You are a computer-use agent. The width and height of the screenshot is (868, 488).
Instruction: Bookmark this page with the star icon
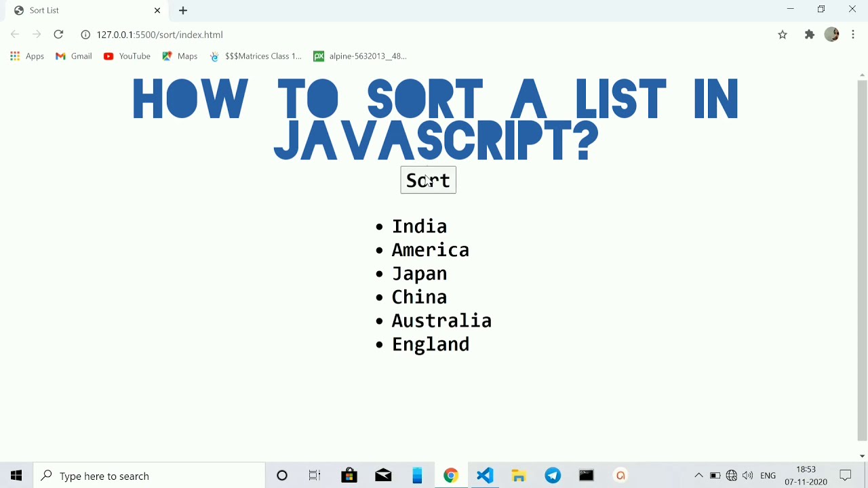click(x=783, y=35)
